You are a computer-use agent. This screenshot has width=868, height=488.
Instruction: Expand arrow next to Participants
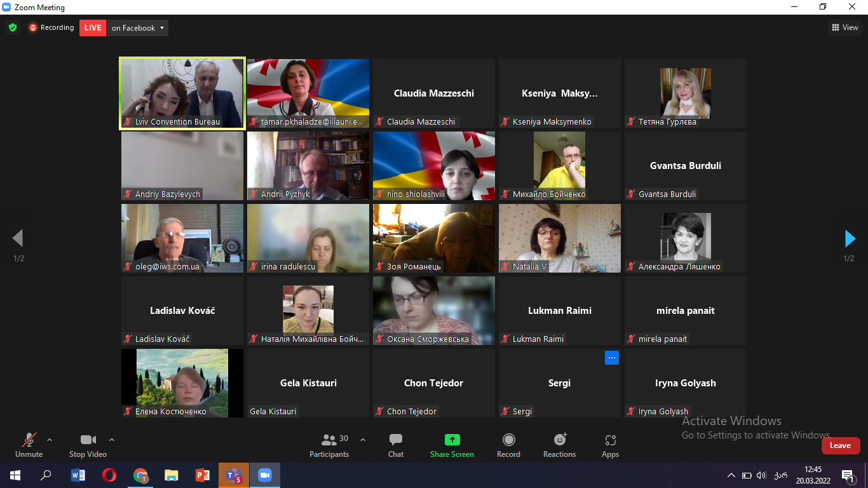[363, 440]
